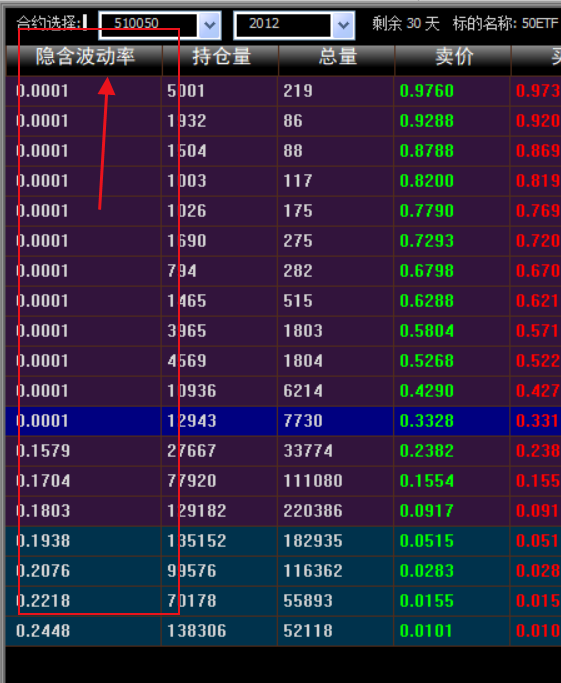Click implied volatility value 0.2448

(43, 631)
